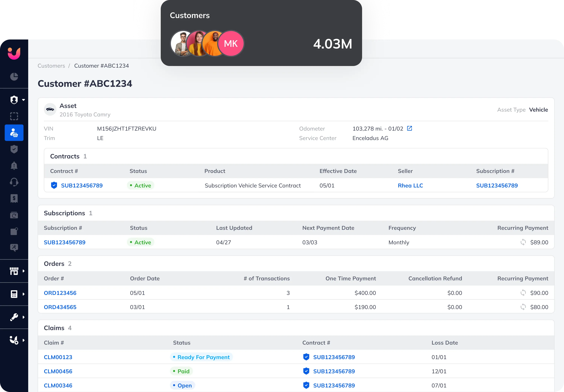Screen dimensions: 564x392
Task: Open the shield checkmark contracts icon
Action: [x=14, y=149]
